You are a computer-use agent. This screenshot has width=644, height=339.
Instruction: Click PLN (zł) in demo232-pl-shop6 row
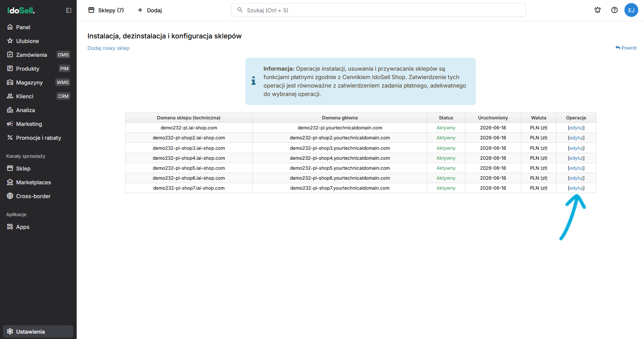click(539, 178)
